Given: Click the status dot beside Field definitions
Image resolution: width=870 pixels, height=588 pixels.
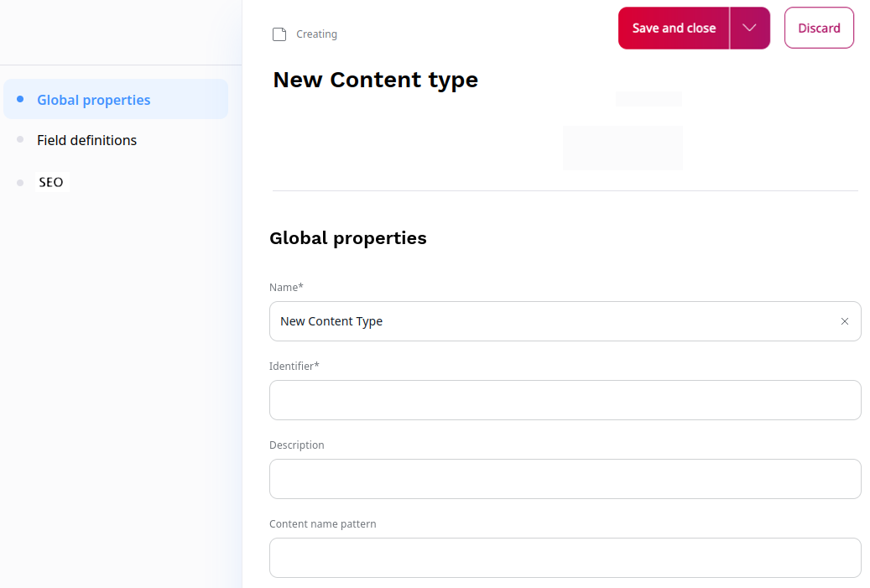Looking at the screenshot, I should pyautogui.click(x=21, y=139).
